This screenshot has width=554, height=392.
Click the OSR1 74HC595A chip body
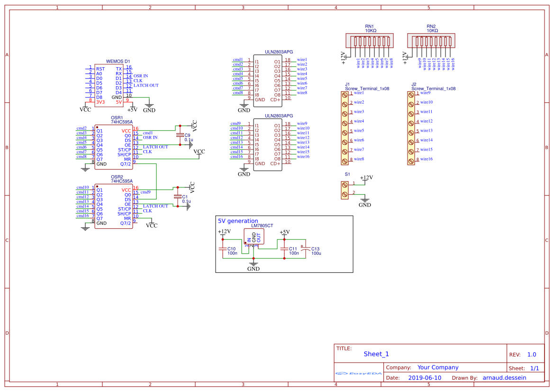[x=113, y=147]
